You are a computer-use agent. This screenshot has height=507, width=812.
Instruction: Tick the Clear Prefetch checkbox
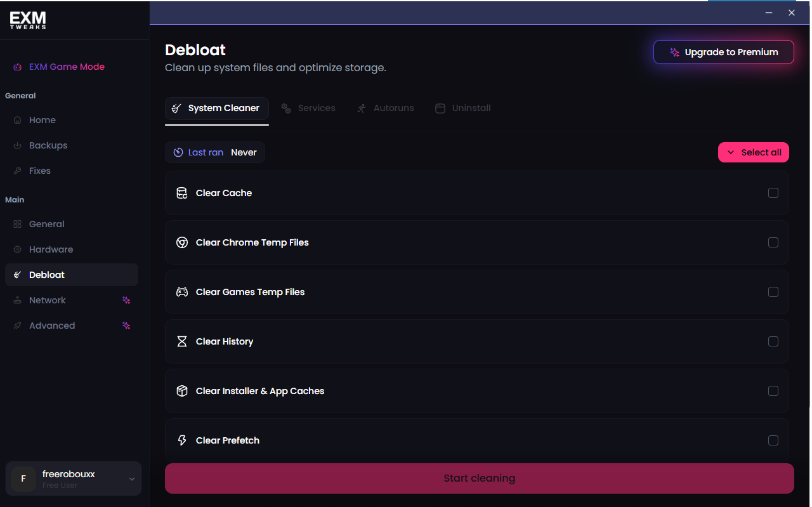point(773,440)
